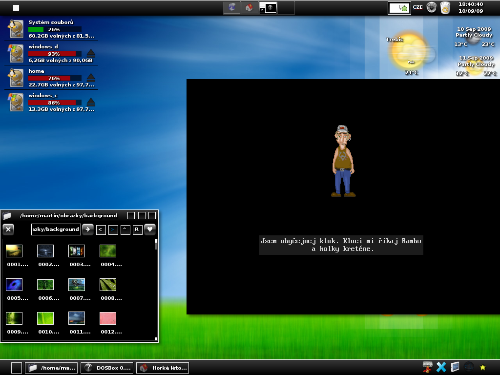Click today's sun weather icon
The width and height of the screenshot is (500, 375).
[x=410, y=51]
